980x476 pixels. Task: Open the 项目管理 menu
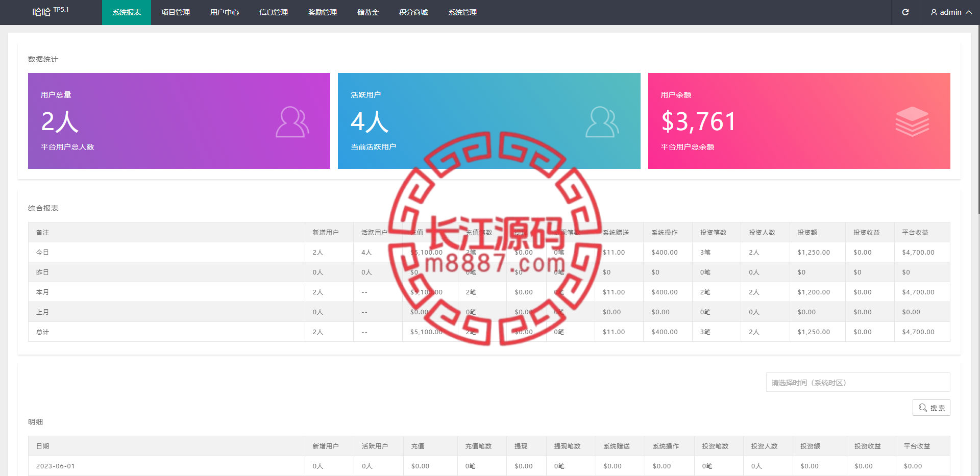176,12
